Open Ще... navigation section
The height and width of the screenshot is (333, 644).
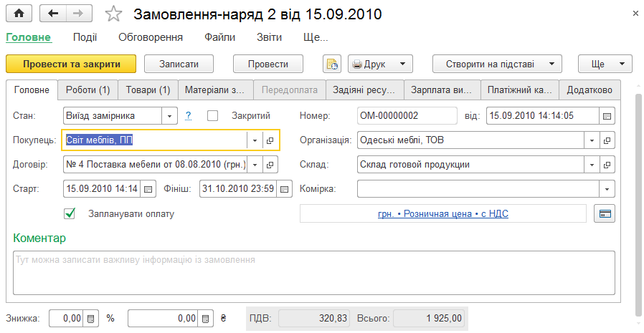[x=316, y=37]
